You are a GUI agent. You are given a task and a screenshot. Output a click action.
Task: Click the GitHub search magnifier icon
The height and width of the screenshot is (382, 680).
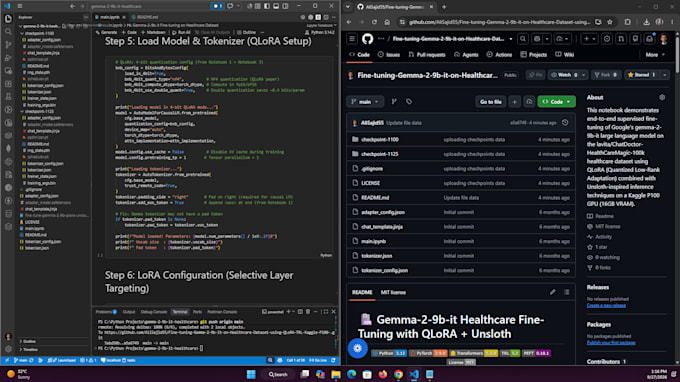523,39
